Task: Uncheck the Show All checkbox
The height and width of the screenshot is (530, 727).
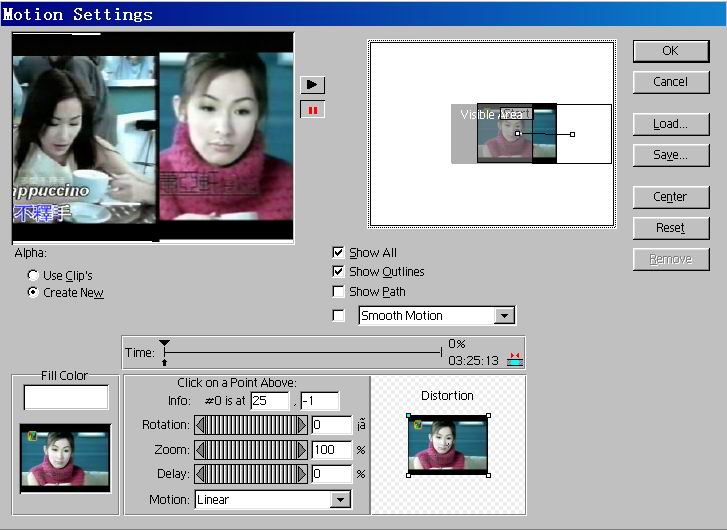Action: coord(338,253)
